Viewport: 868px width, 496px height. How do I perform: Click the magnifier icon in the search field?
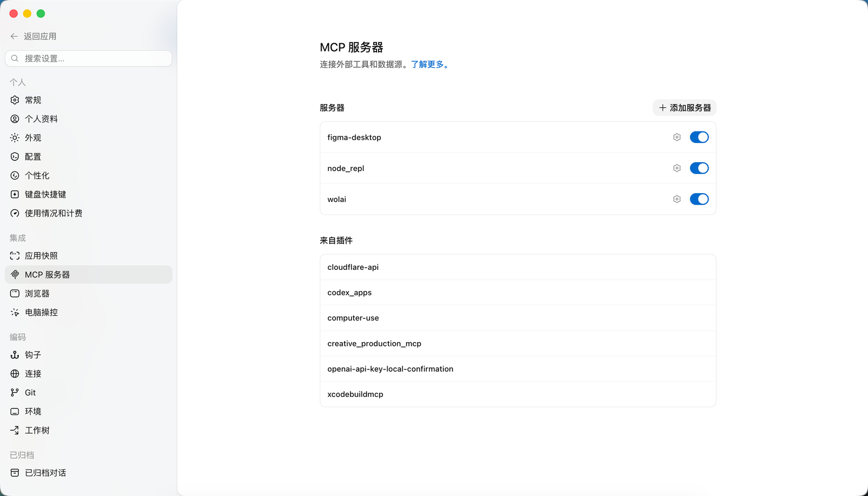pyautogui.click(x=15, y=59)
